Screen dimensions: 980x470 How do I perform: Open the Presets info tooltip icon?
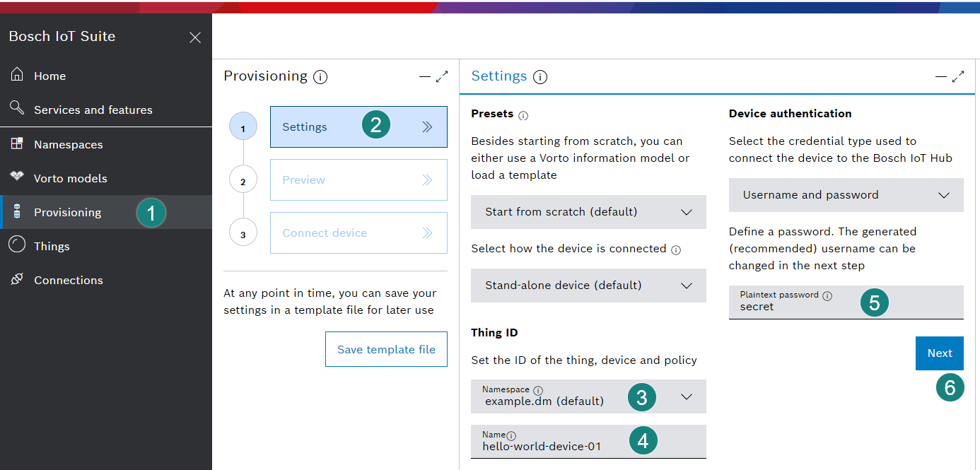click(523, 115)
